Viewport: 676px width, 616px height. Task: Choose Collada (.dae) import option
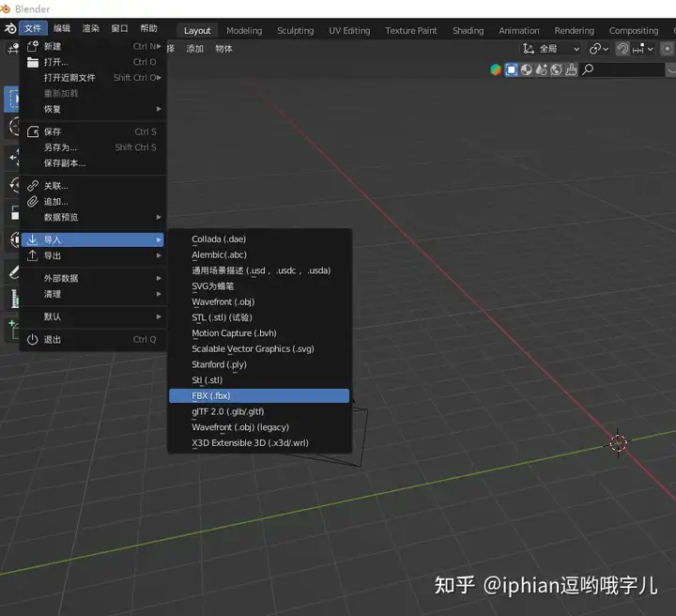(x=259, y=239)
